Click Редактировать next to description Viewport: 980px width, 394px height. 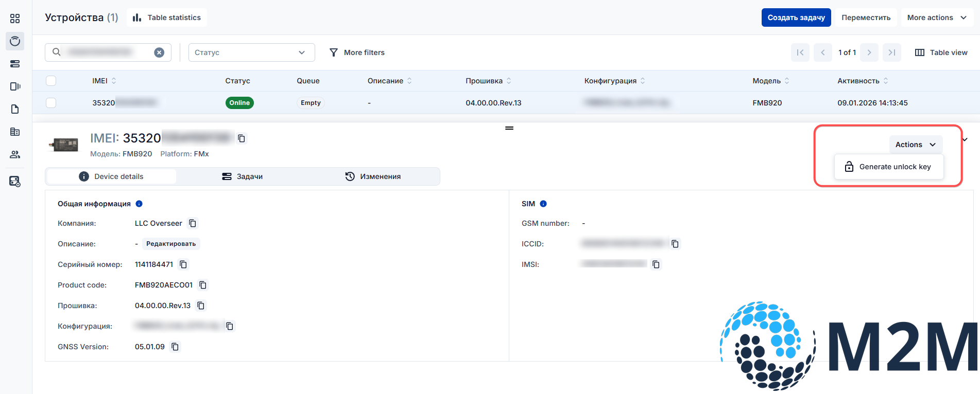tap(171, 244)
